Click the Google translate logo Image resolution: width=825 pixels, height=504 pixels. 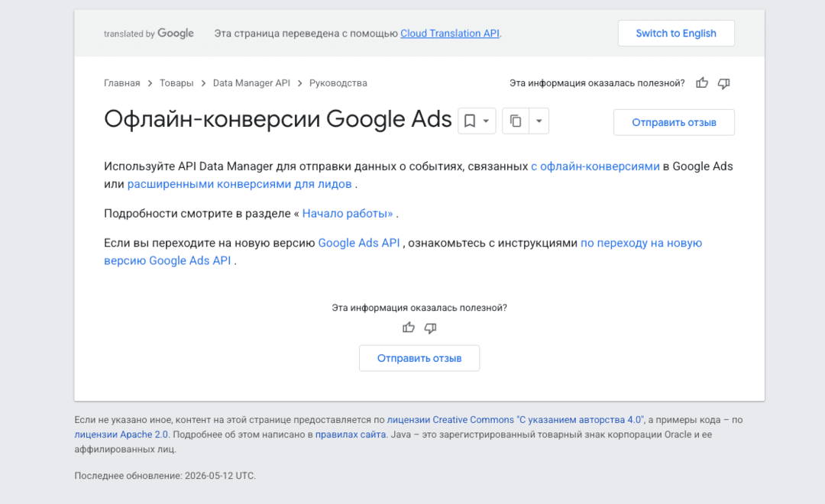point(149,33)
